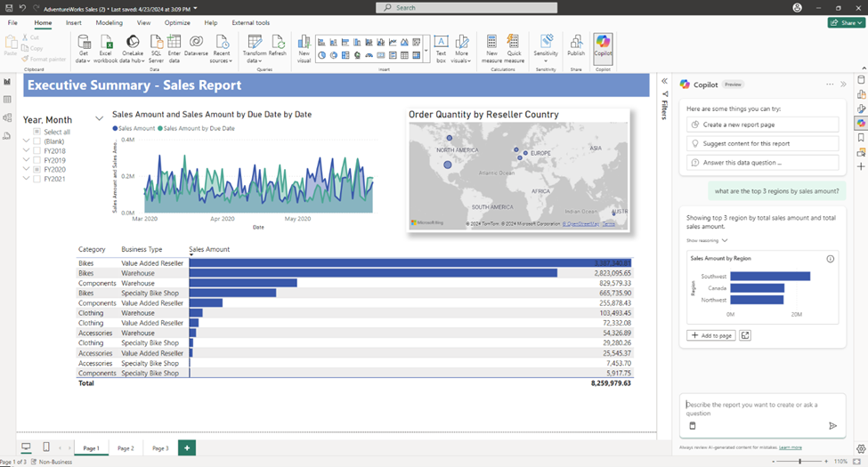Switch to Page 2 tab
Image resolution: width=868 pixels, height=467 pixels.
pos(126,448)
